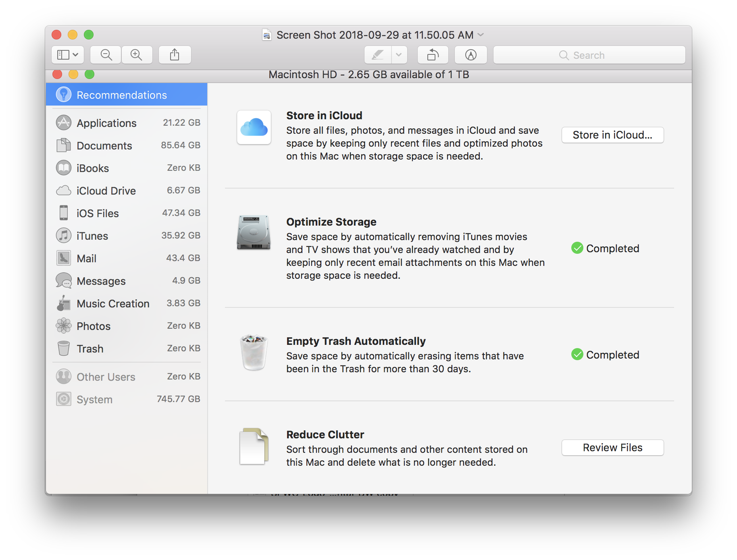737x560 pixels.
Task: Click the Optimize Storage green checkmark
Action: tap(577, 248)
